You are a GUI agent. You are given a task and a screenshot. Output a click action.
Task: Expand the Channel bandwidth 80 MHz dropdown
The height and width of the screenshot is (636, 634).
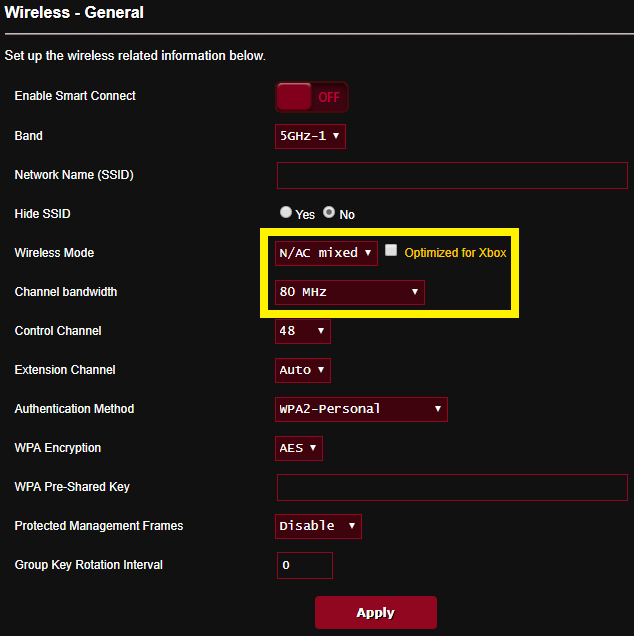pyautogui.click(x=349, y=292)
